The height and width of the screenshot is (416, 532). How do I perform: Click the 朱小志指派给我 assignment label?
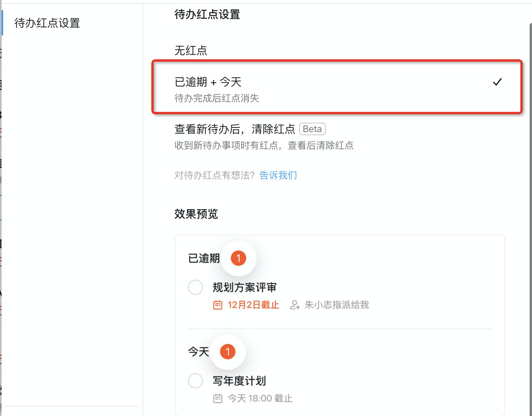pyautogui.click(x=337, y=305)
